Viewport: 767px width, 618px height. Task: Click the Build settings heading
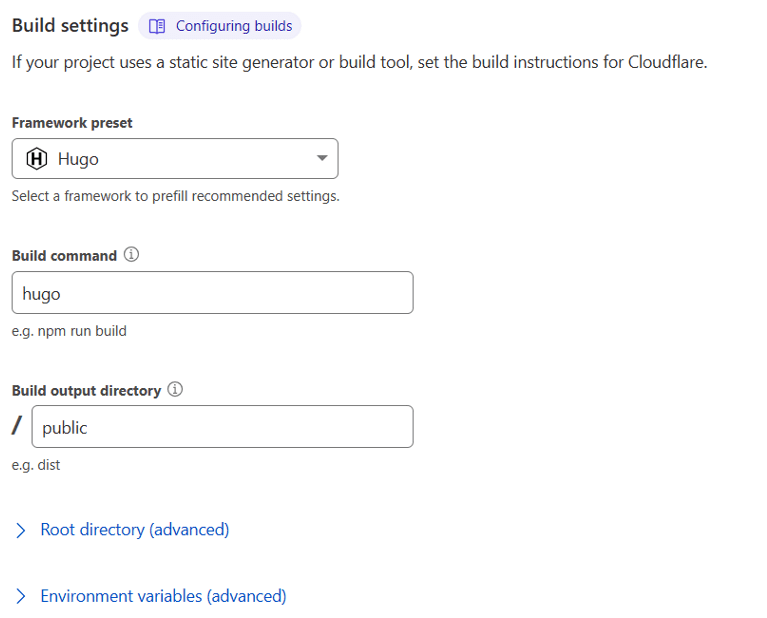pos(70,26)
